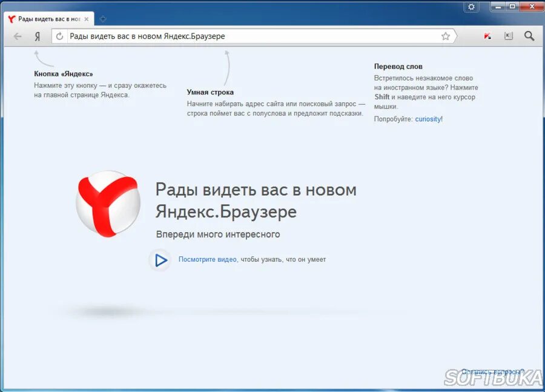Close the 'Рады видеть вас' tab
Screen dimensions: 545x392
[x=87, y=19]
